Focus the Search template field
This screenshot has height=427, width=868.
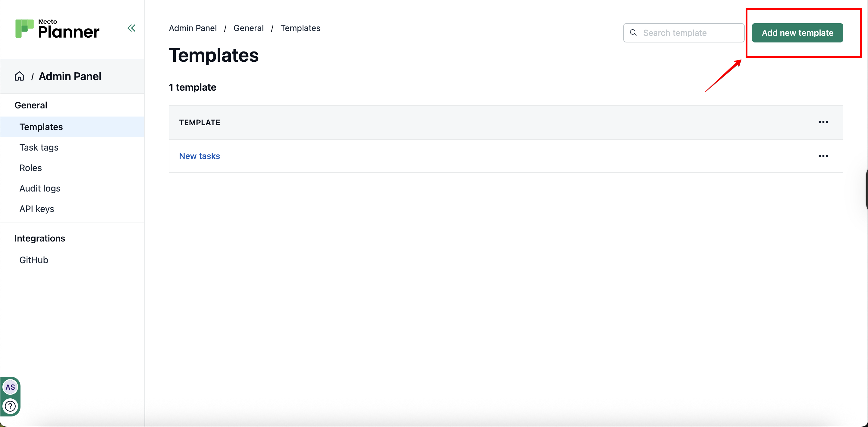(684, 33)
